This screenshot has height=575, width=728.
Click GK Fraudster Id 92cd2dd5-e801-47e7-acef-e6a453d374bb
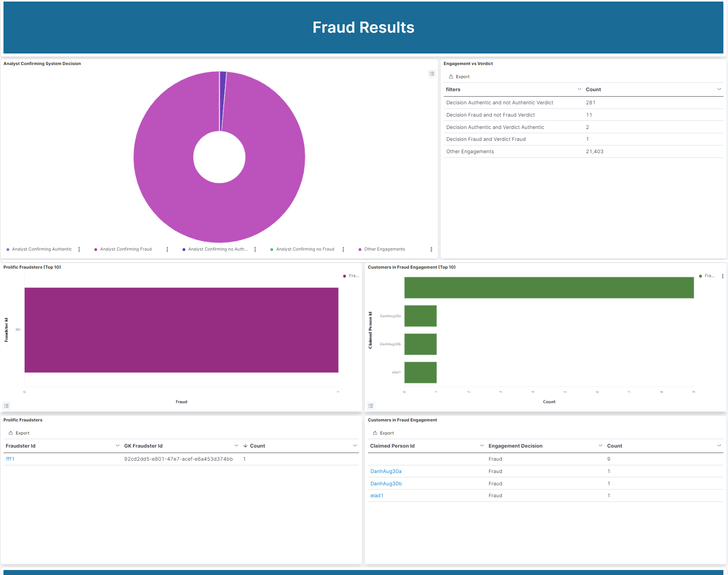pyautogui.click(x=178, y=459)
